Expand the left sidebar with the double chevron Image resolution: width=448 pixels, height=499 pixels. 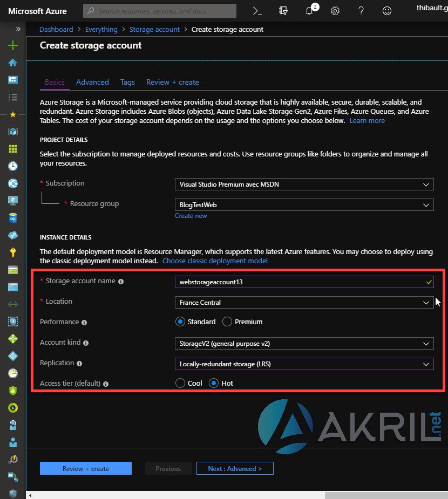point(18,29)
